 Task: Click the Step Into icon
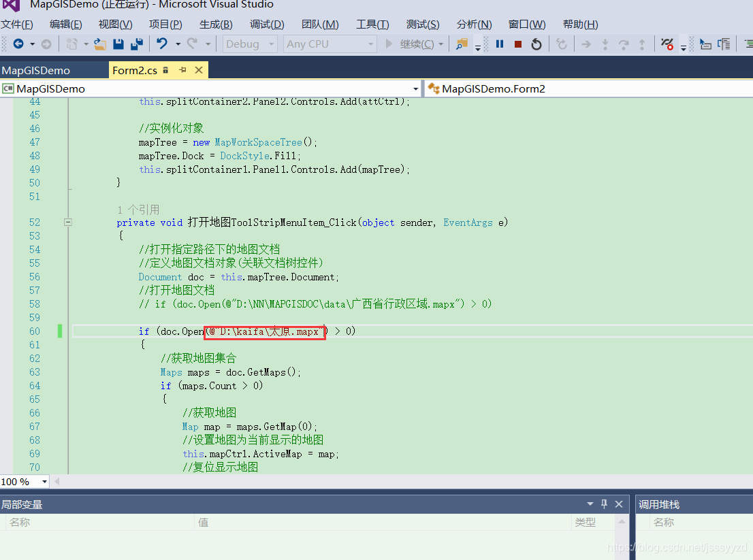(605, 45)
